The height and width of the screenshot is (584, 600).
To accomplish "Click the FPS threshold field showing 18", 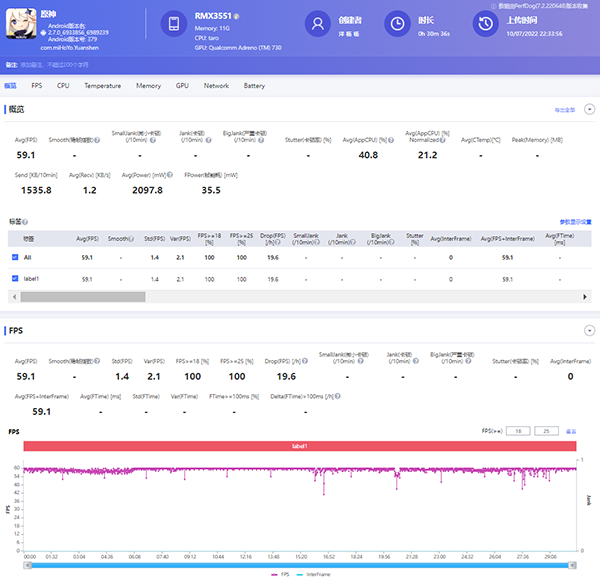I will click(x=518, y=431).
